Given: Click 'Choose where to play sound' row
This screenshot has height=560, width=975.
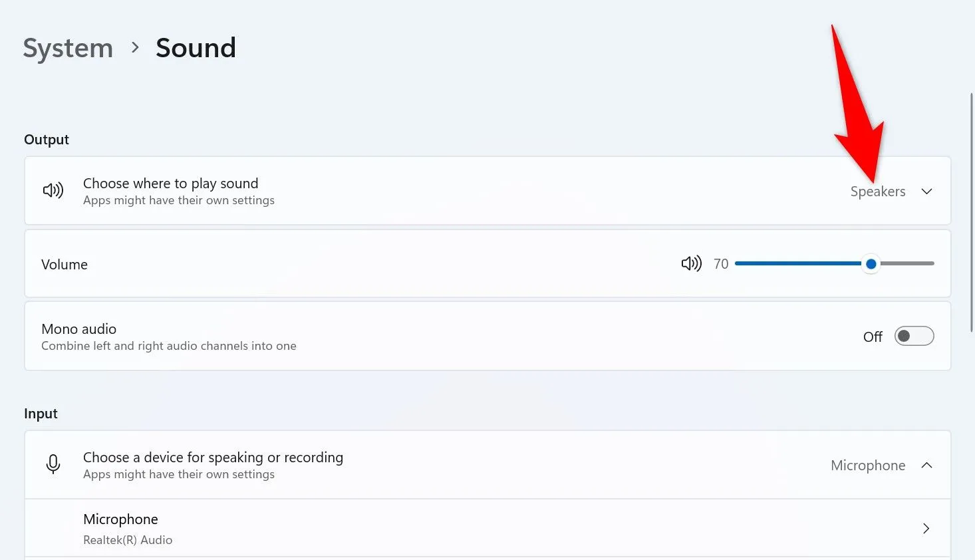Looking at the screenshot, I should point(170,184).
